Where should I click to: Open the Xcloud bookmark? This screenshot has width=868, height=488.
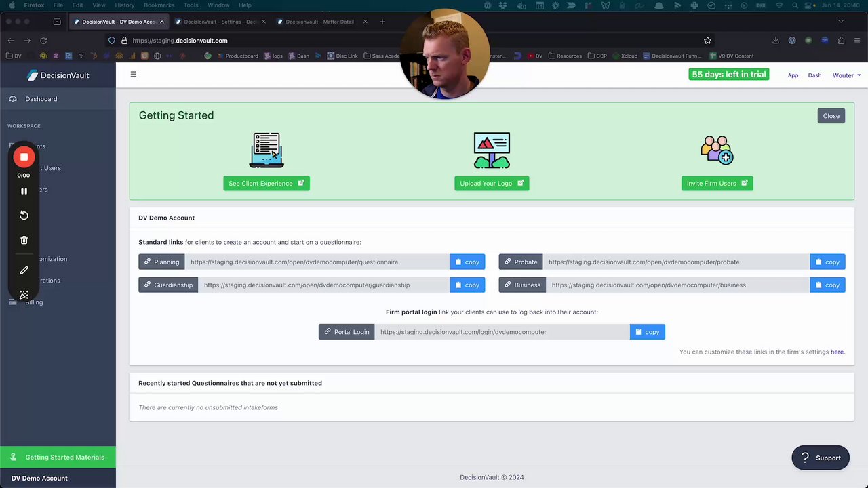point(625,56)
